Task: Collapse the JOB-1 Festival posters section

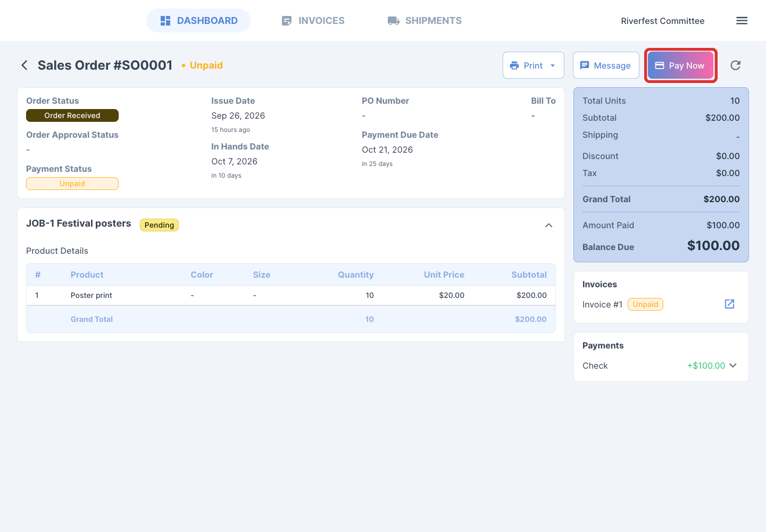Action: pos(548,226)
